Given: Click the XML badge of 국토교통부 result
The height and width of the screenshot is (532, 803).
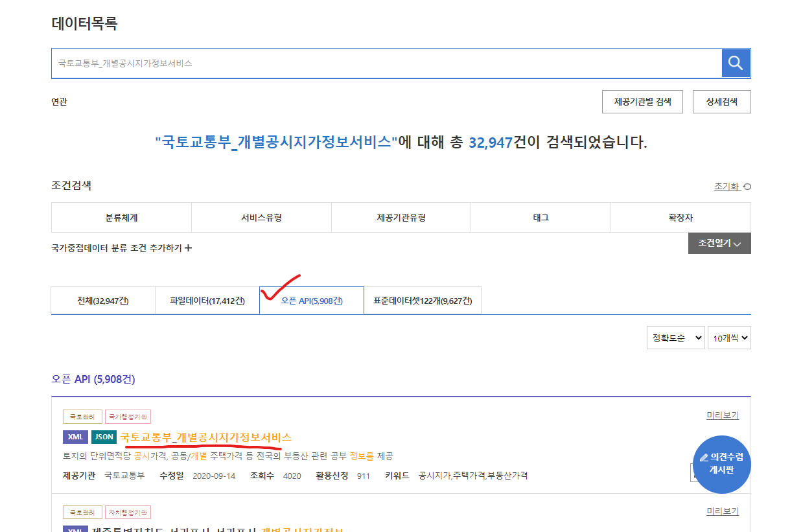Looking at the screenshot, I should pyautogui.click(x=75, y=437).
